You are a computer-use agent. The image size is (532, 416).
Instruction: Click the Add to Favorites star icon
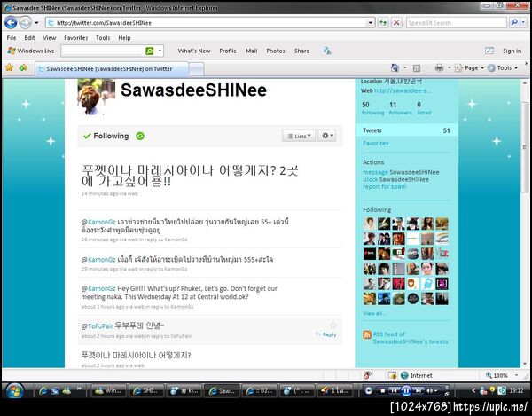23,67
